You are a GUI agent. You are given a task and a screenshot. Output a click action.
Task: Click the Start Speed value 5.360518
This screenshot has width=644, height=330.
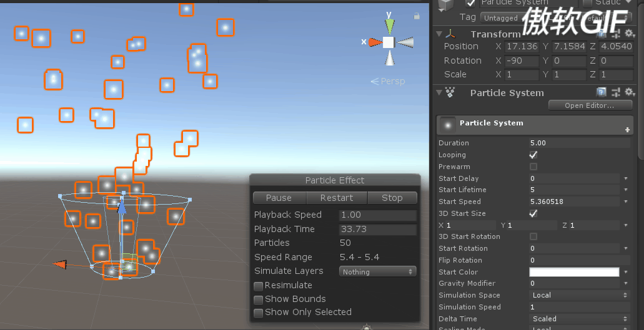pyautogui.click(x=574, y=201)
